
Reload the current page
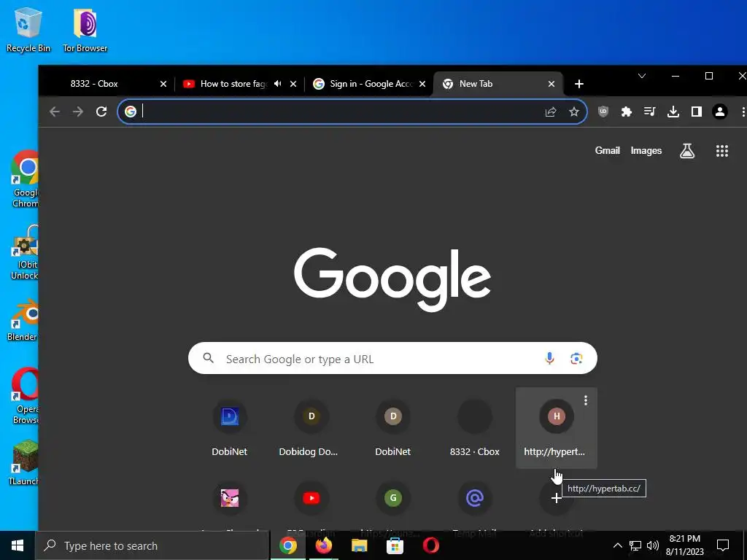click(101, 112)
